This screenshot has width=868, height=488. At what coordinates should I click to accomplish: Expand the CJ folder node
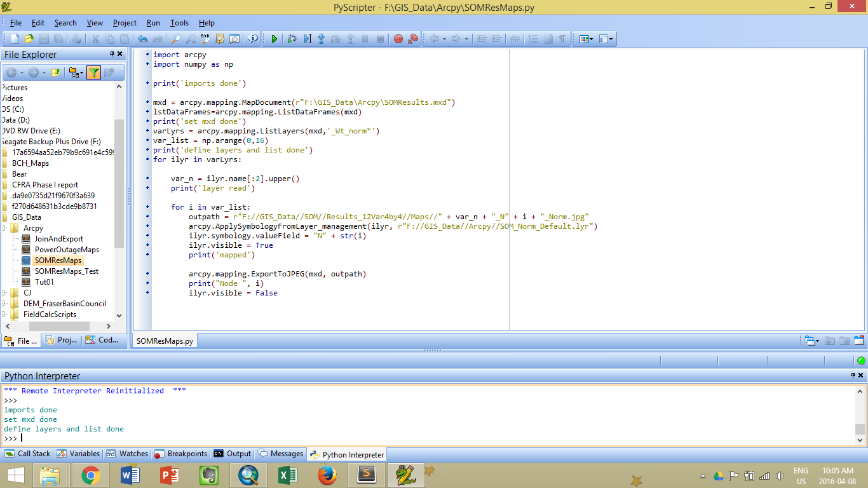tap(4, 293)
